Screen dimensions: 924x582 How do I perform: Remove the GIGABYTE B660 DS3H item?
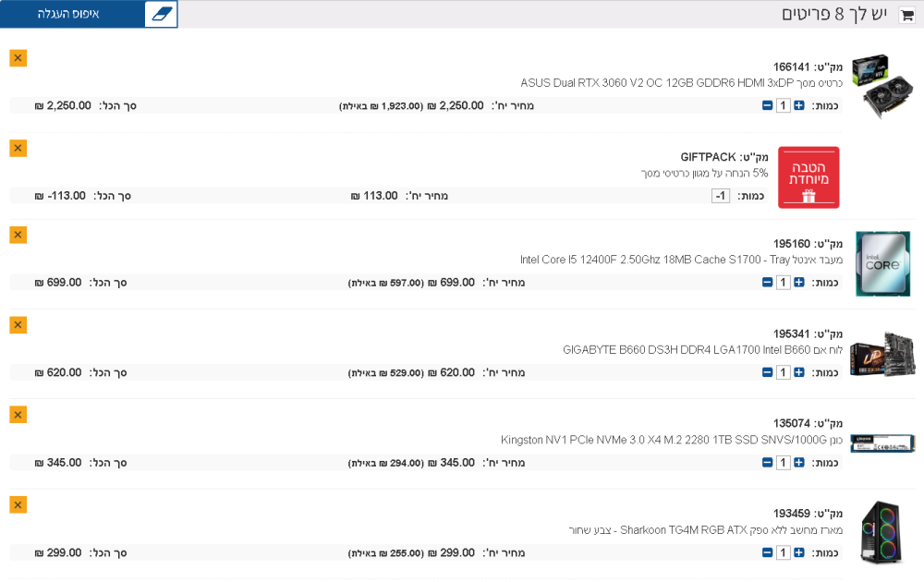point(18,324)
